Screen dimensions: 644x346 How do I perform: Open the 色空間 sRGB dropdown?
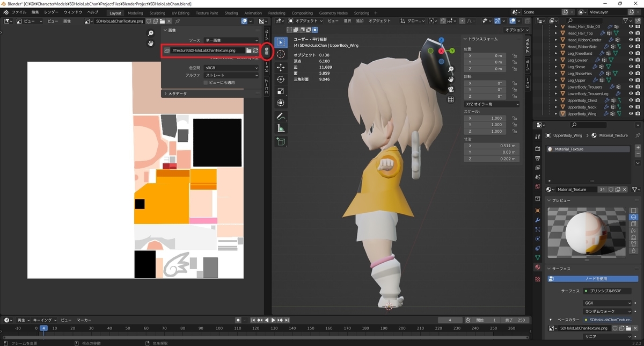(231, 68)
